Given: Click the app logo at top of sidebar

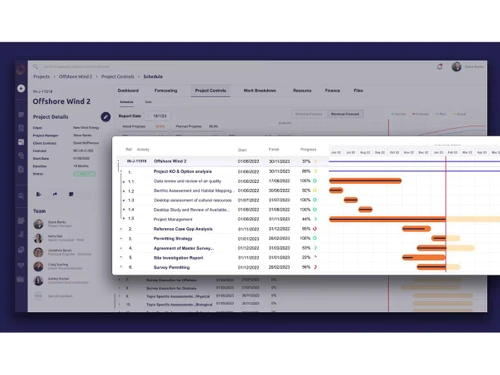Looking at the screenshot, I should click(21, 70).
